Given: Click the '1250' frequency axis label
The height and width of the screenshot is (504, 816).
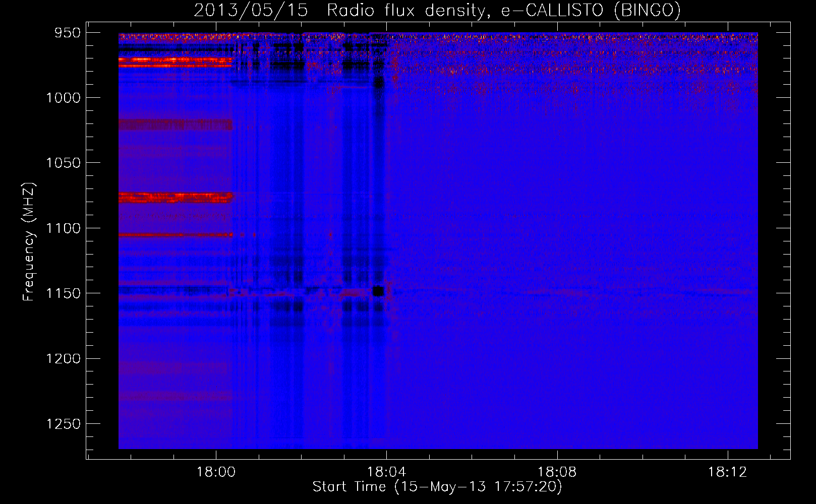Looking at the screenshot, I should coord(64,424).
